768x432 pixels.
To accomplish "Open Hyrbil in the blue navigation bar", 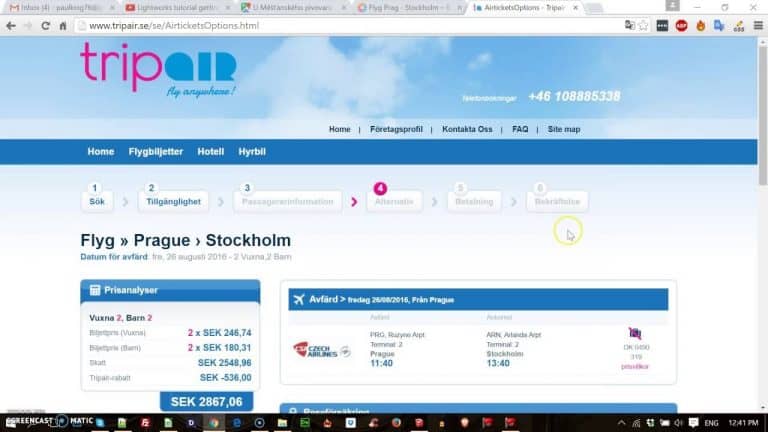I will point(252,152).
